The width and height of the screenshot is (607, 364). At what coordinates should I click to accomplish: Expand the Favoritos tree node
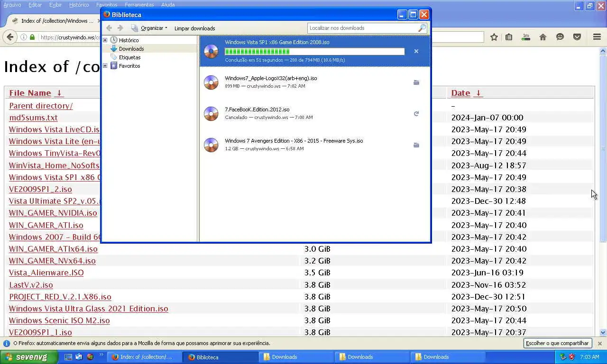point(105,66)
